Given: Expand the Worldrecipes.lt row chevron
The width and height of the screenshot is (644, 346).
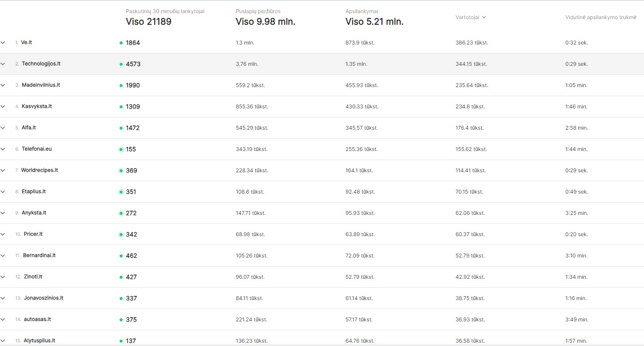Looking at the screenshot, I should click(3, 170).
